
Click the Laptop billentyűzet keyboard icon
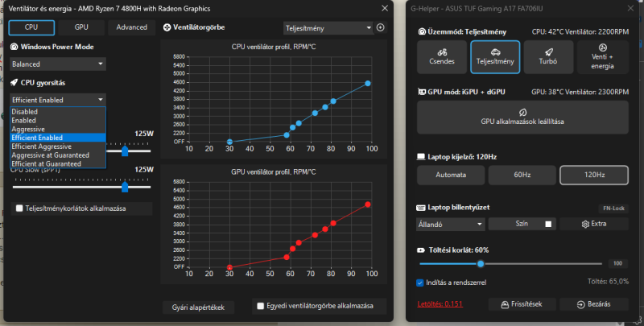[x=421, y=208]
